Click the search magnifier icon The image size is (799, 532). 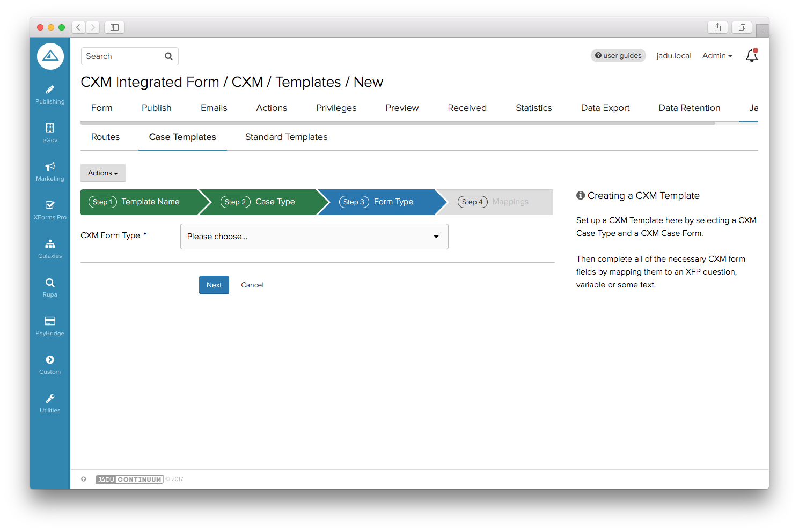168,56
